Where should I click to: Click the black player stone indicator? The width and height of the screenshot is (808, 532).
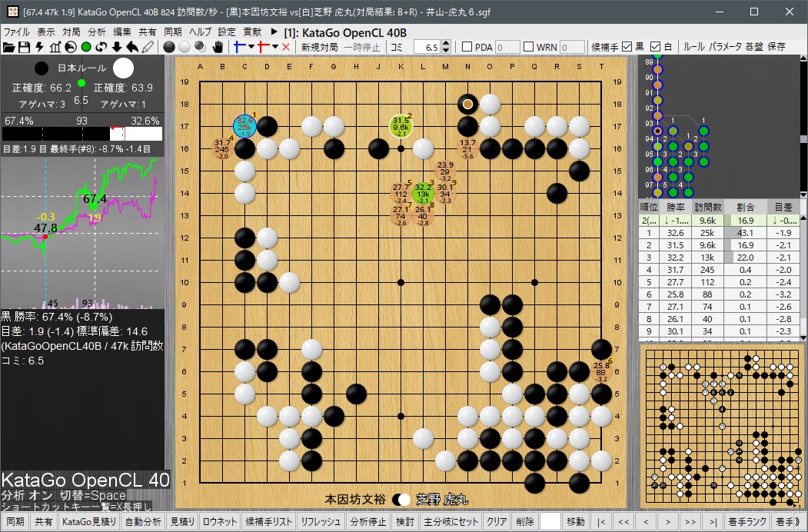pyautogui.click(x=42, y=68)
